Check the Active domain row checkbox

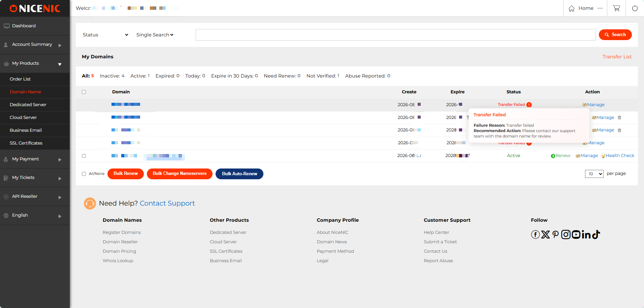click(84, 156)
